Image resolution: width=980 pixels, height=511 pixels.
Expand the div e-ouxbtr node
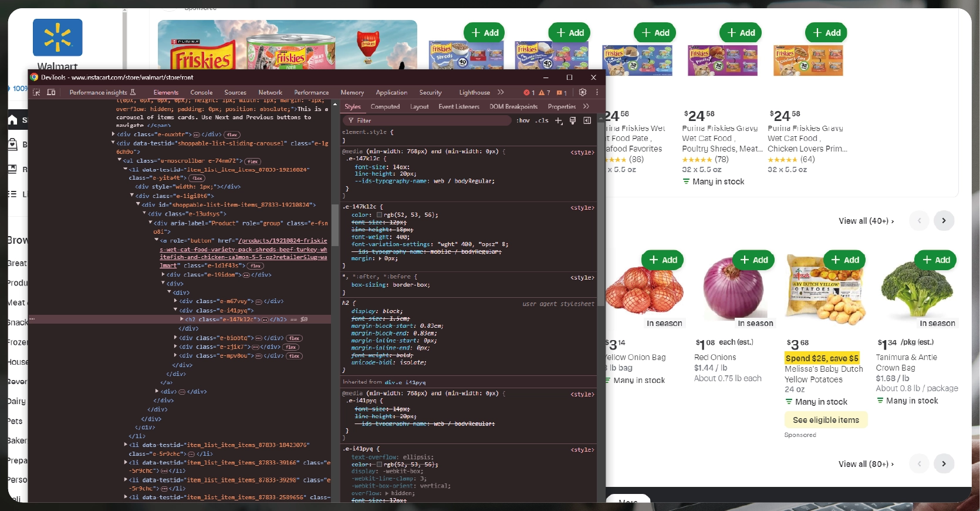[x=113, y=135]
